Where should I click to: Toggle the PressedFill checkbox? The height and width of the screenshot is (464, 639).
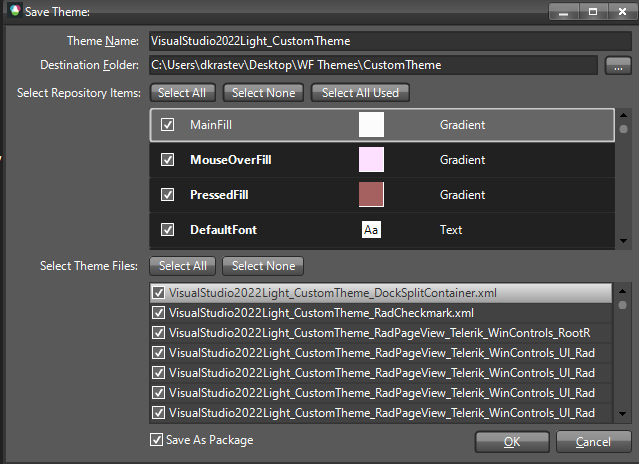(x=167, y=195)
